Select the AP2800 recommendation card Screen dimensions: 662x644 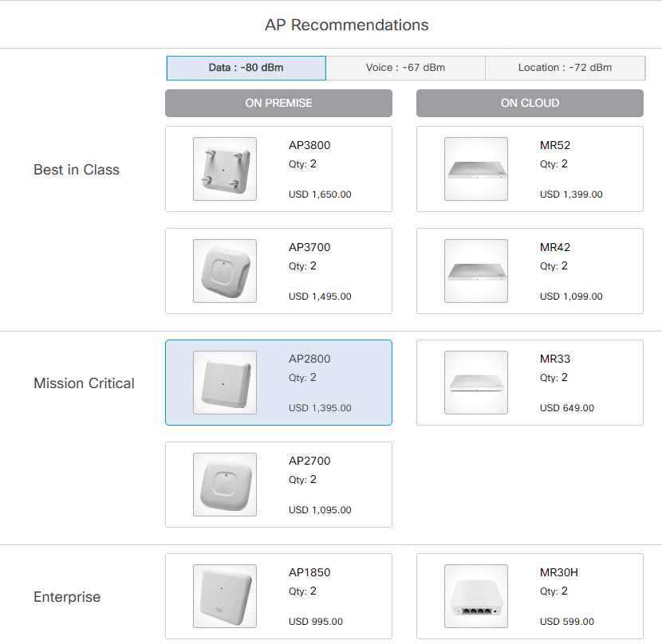coord(278,383)
